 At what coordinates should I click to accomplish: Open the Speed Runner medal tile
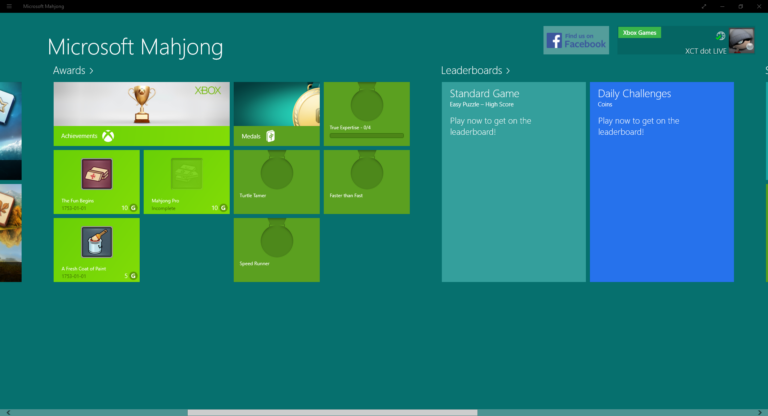click(x=277, y=250)
